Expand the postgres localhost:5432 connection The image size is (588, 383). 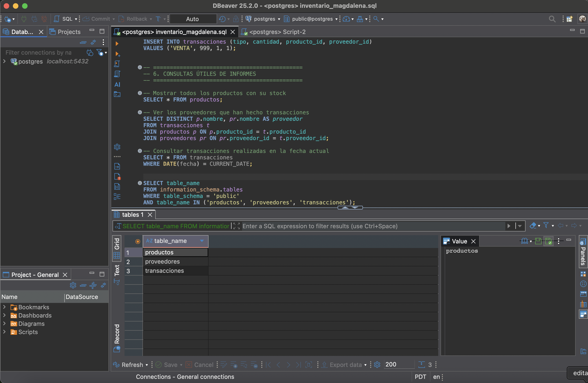click(x=4, y=61)
